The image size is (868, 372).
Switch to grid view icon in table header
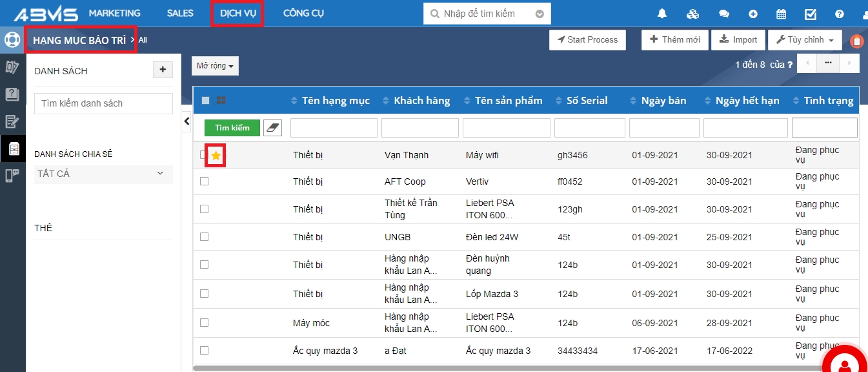(x=221, y=100)
